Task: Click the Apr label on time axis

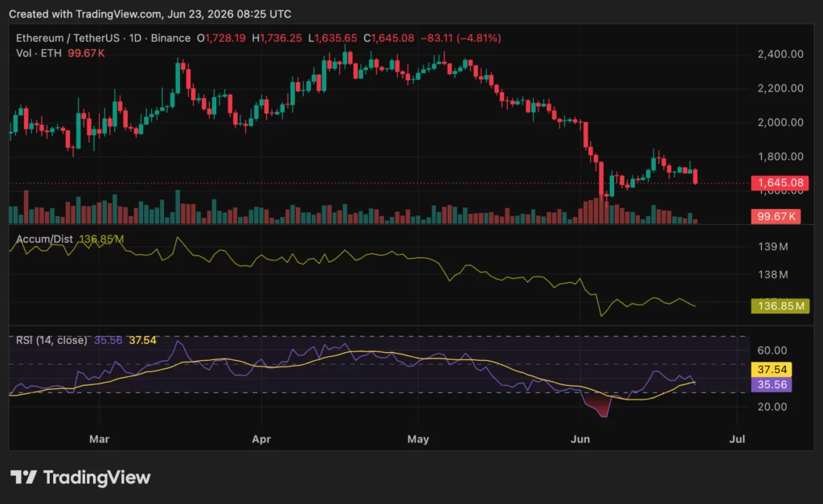Action: click(261, 440)
